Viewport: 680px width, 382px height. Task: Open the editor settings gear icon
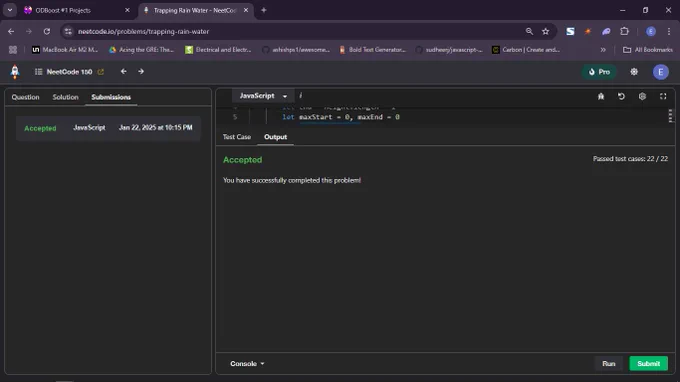pos(642,96)
